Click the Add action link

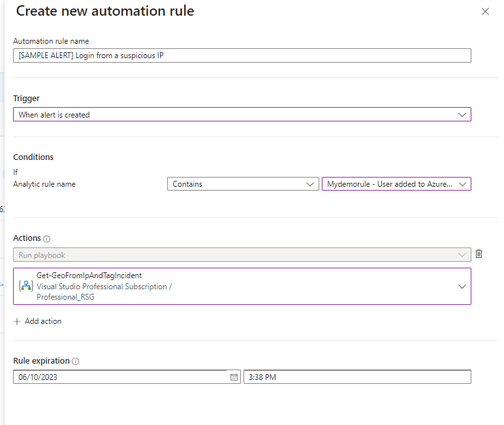coord(43,321)
